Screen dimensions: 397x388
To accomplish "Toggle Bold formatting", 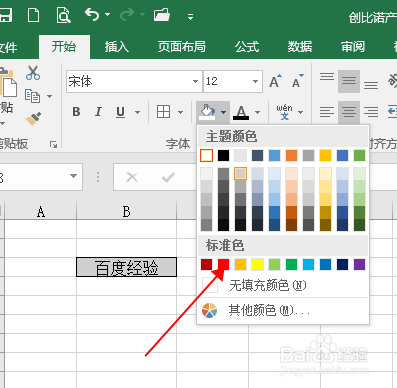I will click(x=76, y=112).
